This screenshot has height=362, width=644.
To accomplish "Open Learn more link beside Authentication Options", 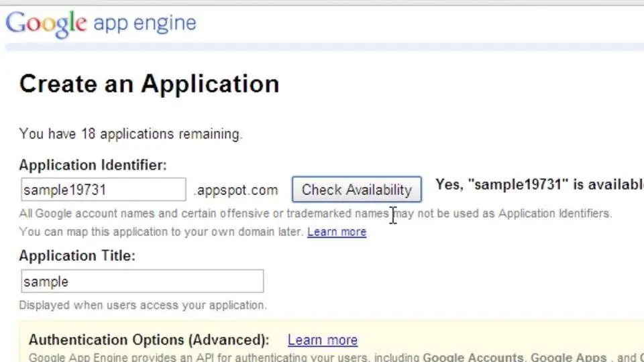I will point(323,341).
